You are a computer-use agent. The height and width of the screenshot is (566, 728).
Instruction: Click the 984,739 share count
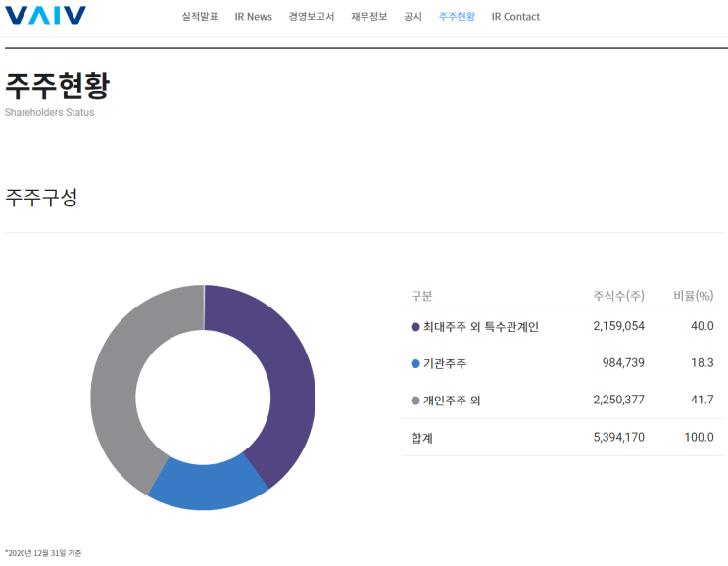click(x=623, y=362)
